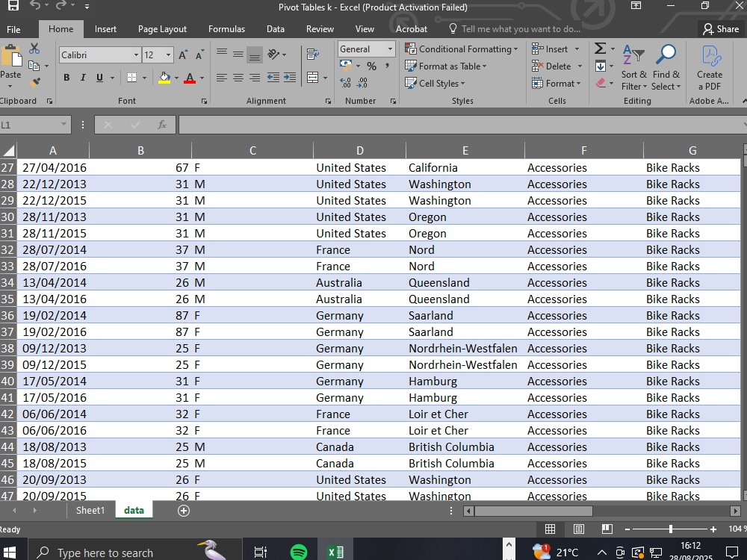Click Accounting Number Format icon
Viewport: 747px width, 560px height.
[346, 65]
